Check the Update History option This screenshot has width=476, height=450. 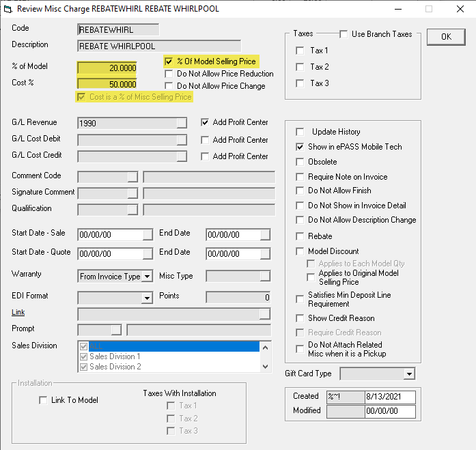300,132
